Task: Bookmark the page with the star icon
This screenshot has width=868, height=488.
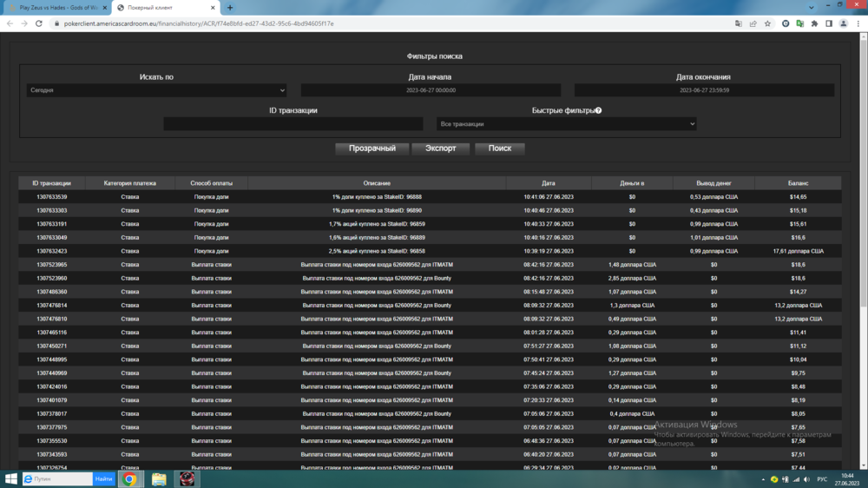Action: tap(767, 23)
